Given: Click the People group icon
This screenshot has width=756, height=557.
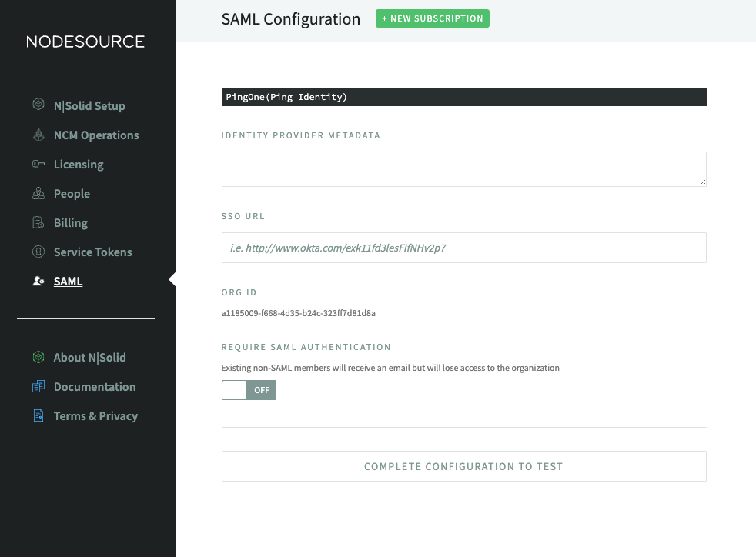Looking at the screenshot, I should click(x=38, y=193).
